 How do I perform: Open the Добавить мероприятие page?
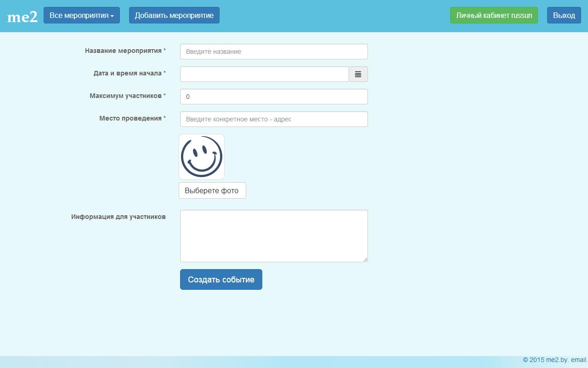[174, 15]
